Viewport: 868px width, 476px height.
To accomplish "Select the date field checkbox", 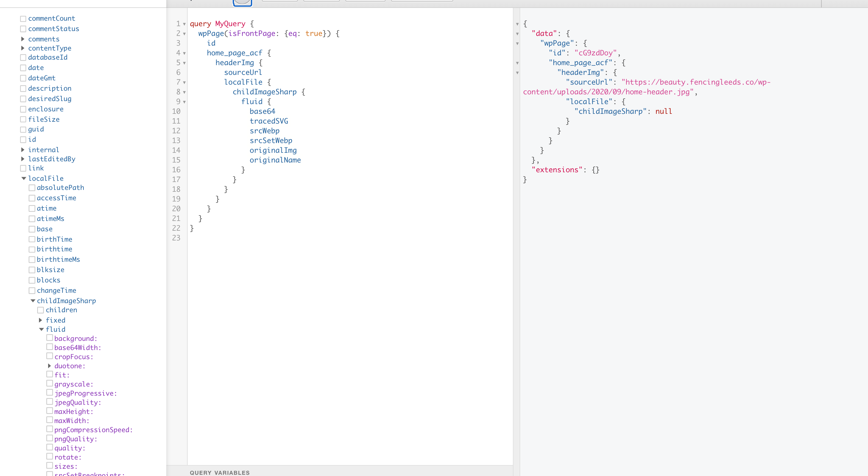I will pyautogui.click(x=23, y=68).
